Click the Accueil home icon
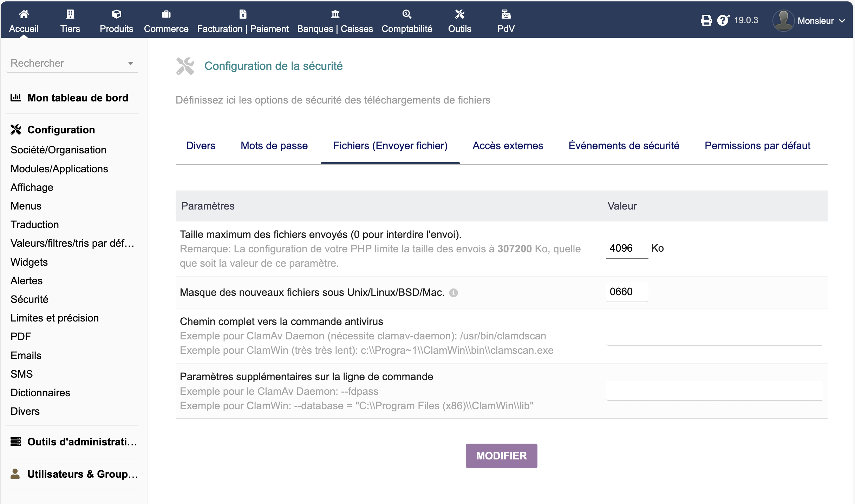 [x=24, y=14]
